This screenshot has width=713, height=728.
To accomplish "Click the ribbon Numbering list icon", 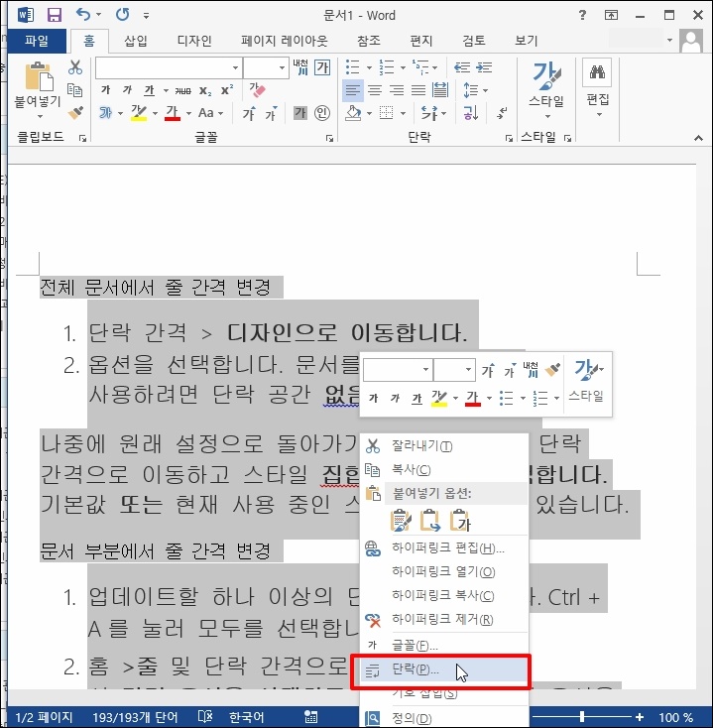I will (386, 67).
